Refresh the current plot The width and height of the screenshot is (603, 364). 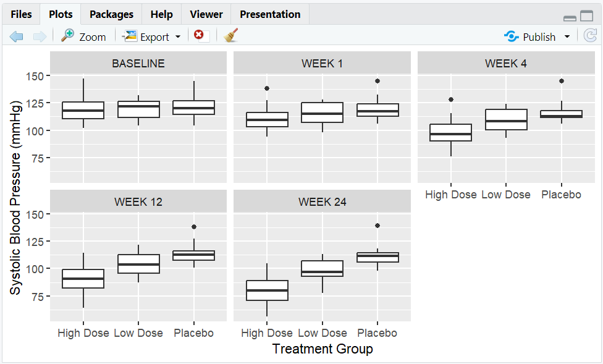click(590, 36)
